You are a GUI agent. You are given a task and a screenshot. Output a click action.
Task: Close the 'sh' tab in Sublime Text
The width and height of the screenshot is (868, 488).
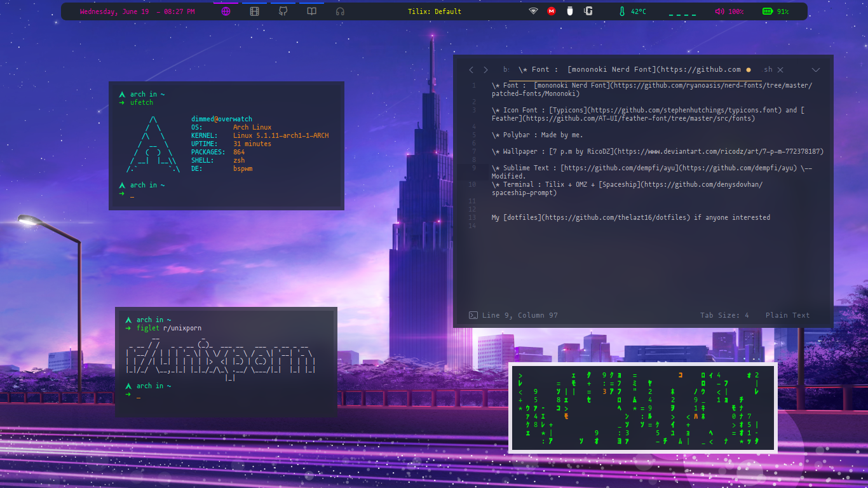point(780,70)
